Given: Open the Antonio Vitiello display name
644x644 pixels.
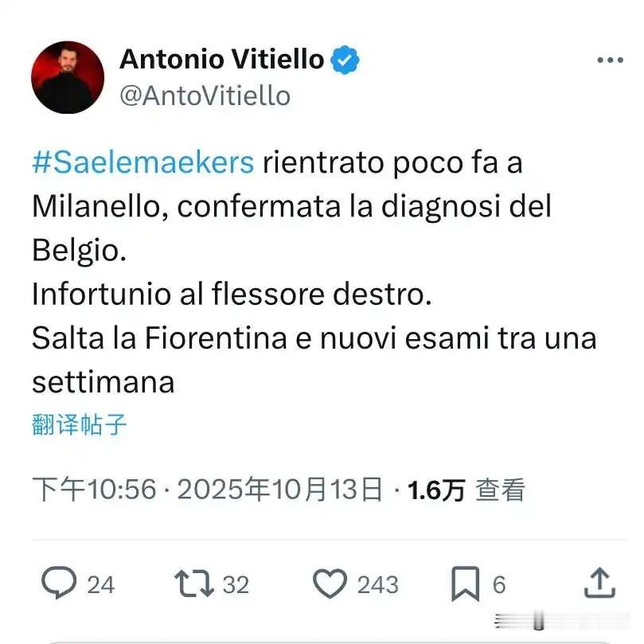Looking at the screenshot, I should point(222,59).
